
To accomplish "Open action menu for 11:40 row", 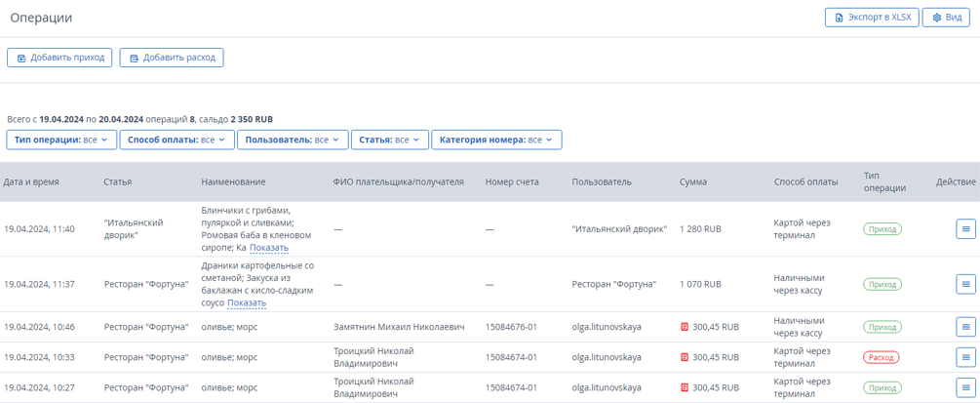I will (x=965, y=229).
